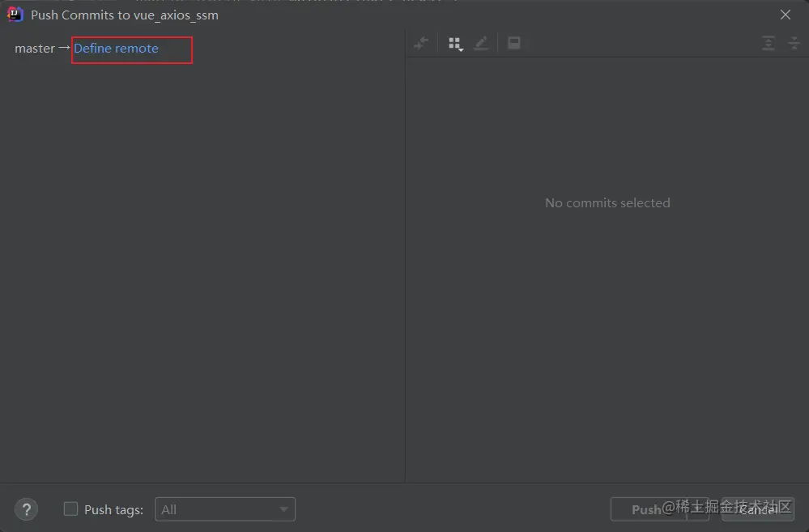Click the Push button
The height and width of the screenshot is (532, 809).
[x=648, y=509]
